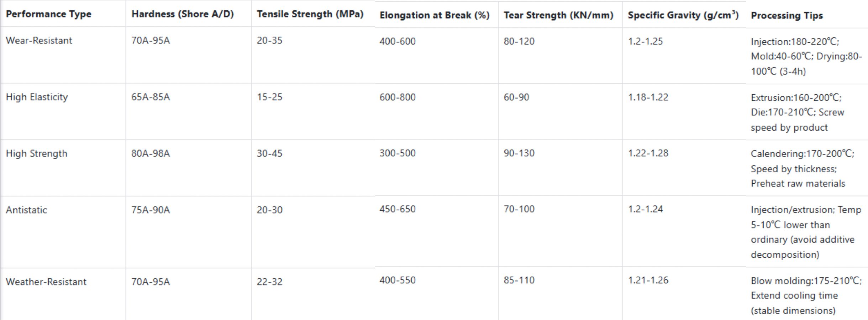
Task: Select the High Elasticity cell
Action: click(37, 97)
